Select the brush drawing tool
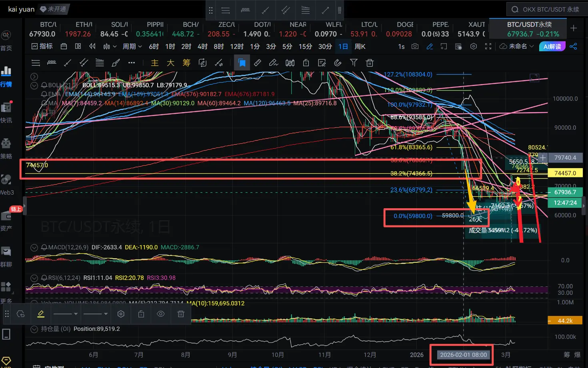The height and width of the screenshot is (368, 588). 116,63
